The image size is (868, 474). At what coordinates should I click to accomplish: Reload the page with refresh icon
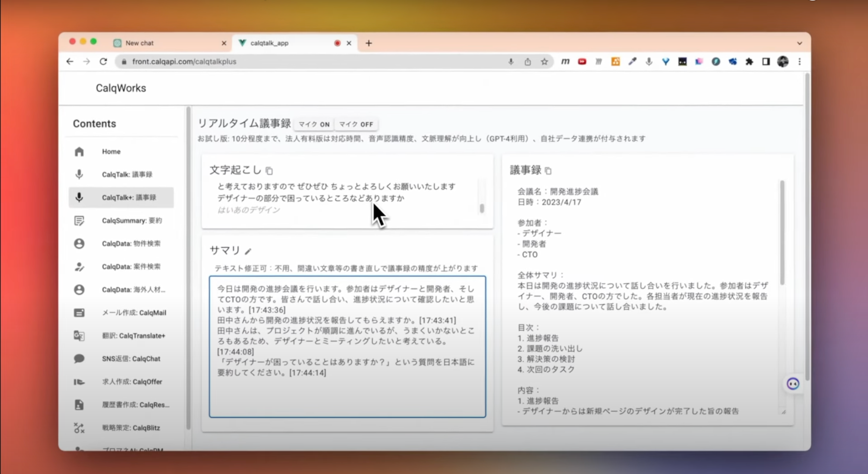coord(103,62)
